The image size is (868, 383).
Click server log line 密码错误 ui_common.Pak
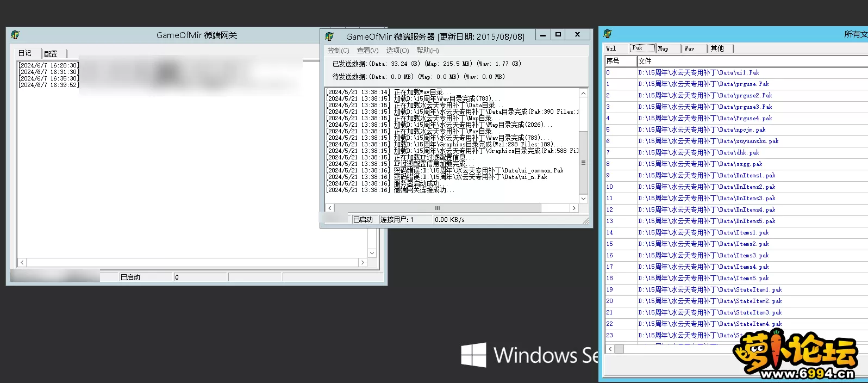point(445,170)
